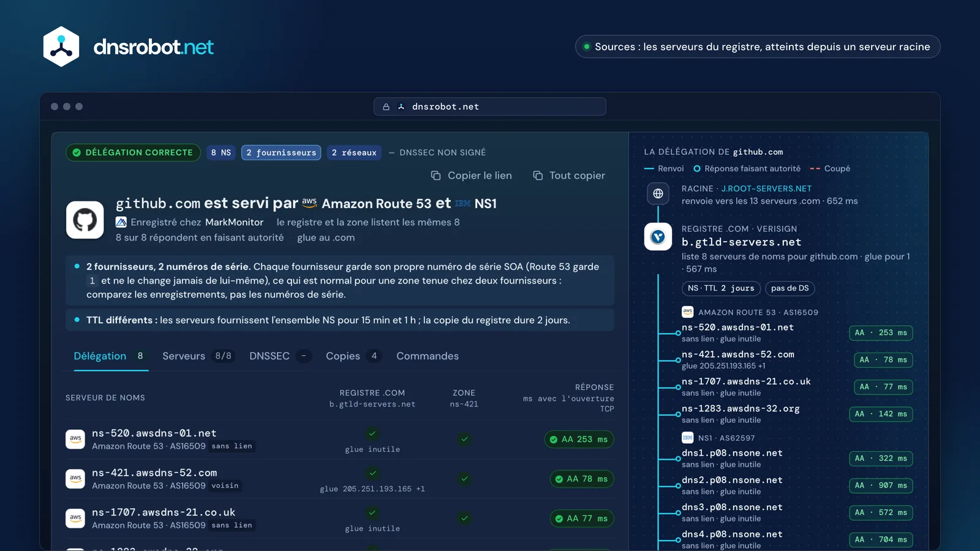
Task: Click dns1.p08.nsone.net in delegation tree
Action: [x=732, y=453]
